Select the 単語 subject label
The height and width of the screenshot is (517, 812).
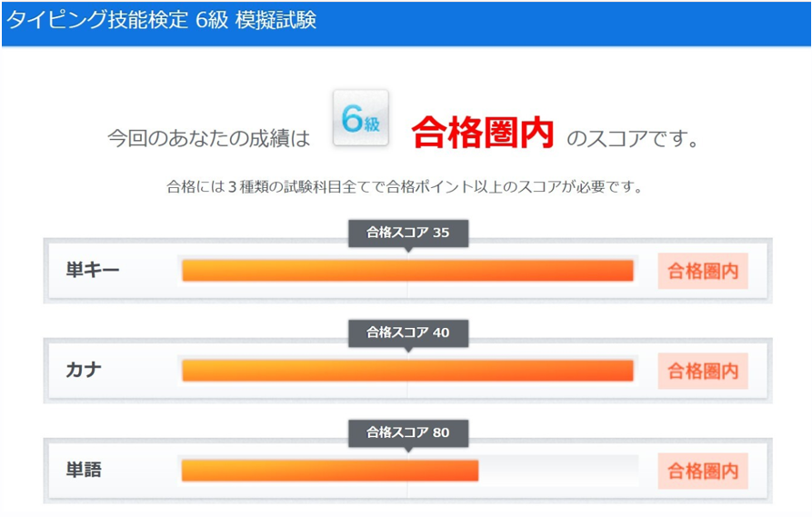(84, 470)
